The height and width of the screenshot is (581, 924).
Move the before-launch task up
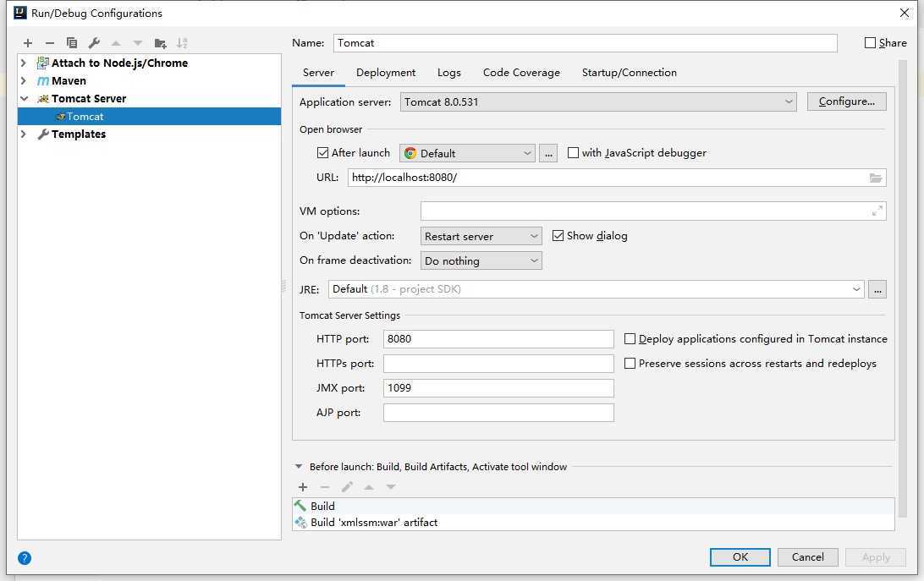369,487
